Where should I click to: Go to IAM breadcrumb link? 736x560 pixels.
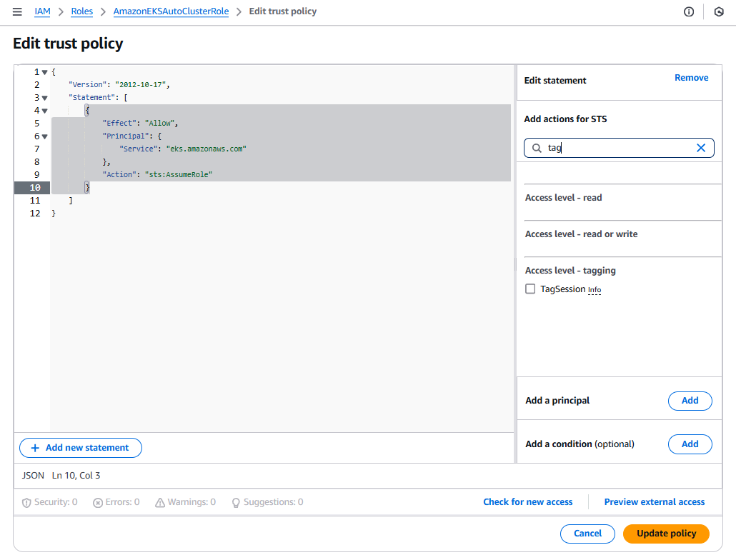pos(42,11)
